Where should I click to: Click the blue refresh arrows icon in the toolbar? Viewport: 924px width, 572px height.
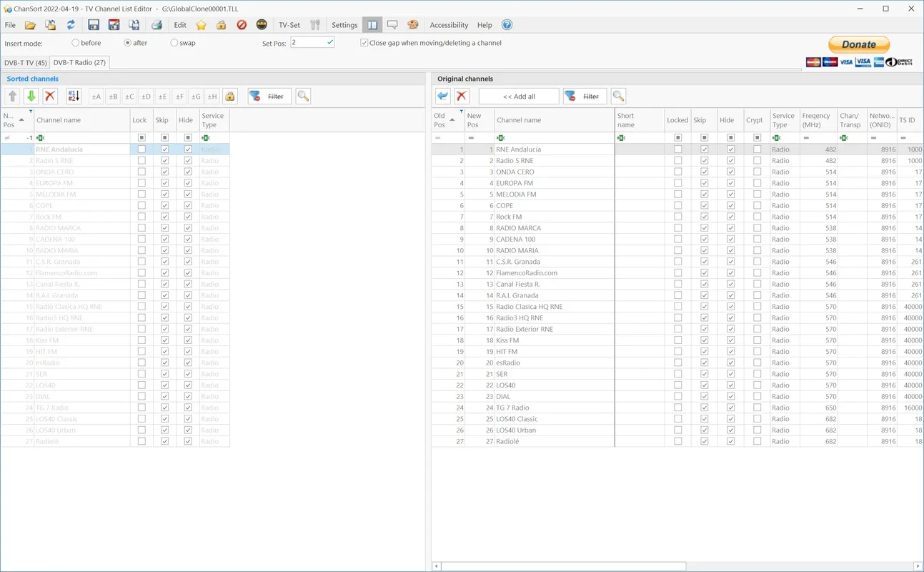[71, 25]
